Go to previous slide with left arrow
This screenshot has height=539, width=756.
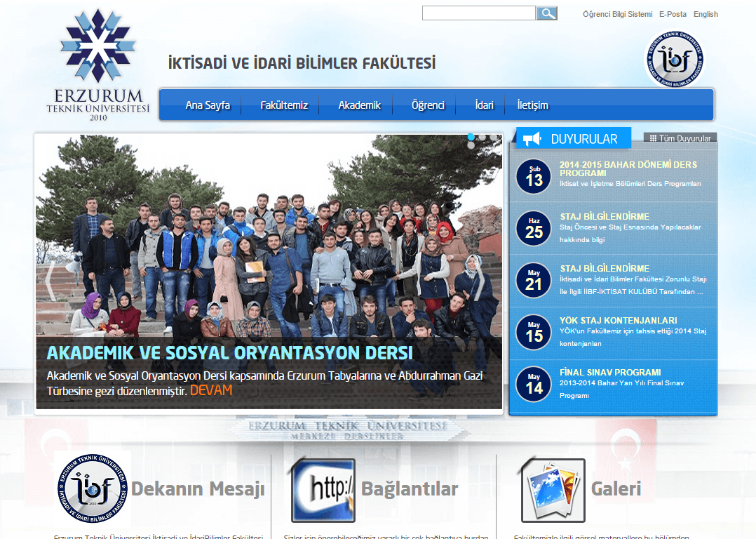50,281
